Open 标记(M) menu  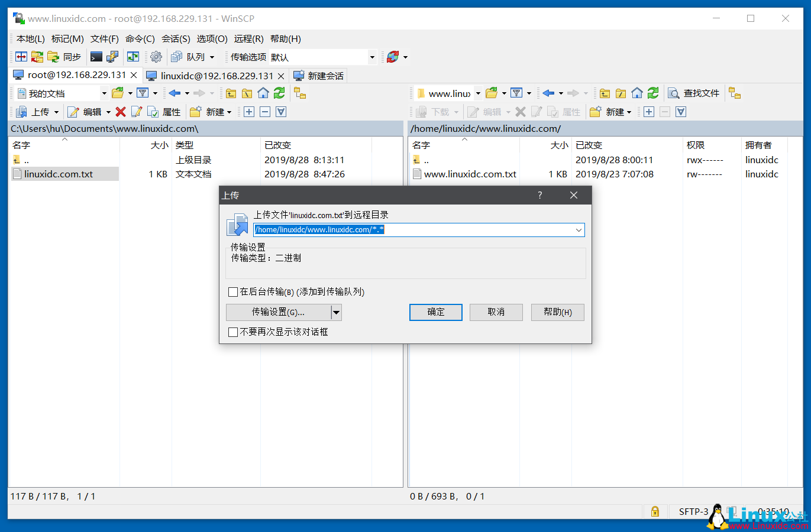tap(67, 38)
